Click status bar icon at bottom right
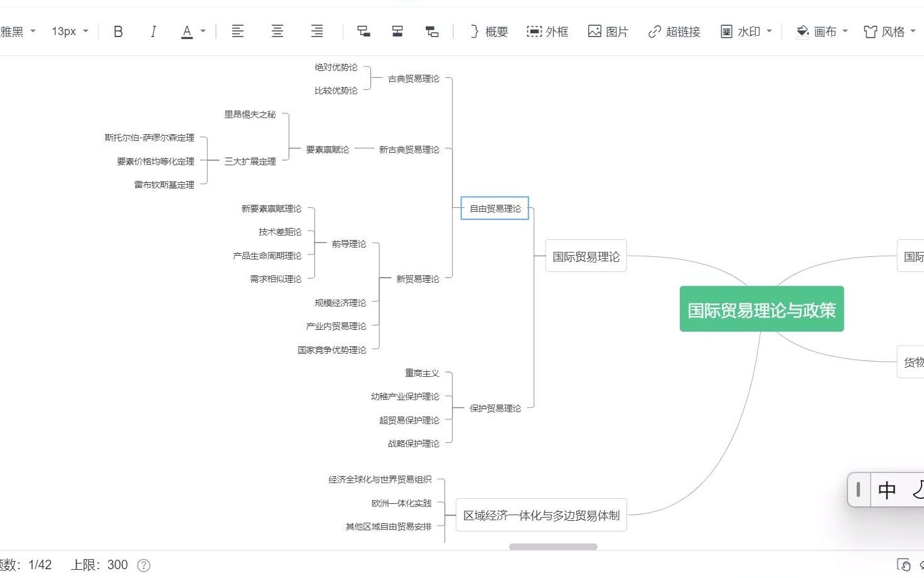Image resolution: width=924 pixels, height=578 pixels. (904, 565)
